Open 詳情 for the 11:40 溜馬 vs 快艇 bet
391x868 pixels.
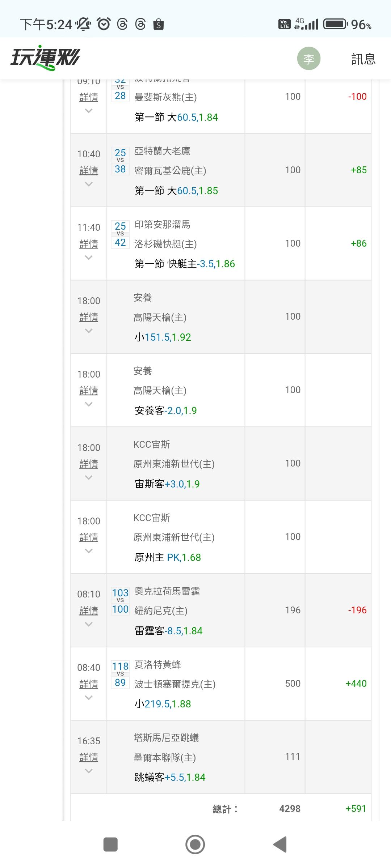(x=89, y=244)
